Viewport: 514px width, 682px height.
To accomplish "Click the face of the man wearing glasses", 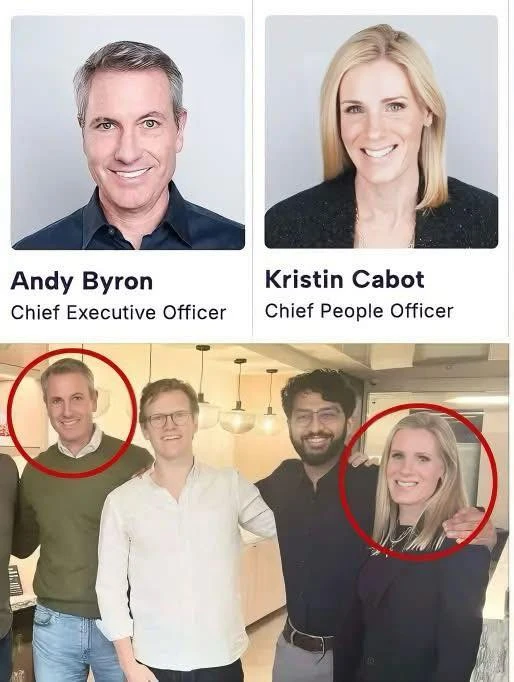I will pyautogui.click(x=170, y=420).
